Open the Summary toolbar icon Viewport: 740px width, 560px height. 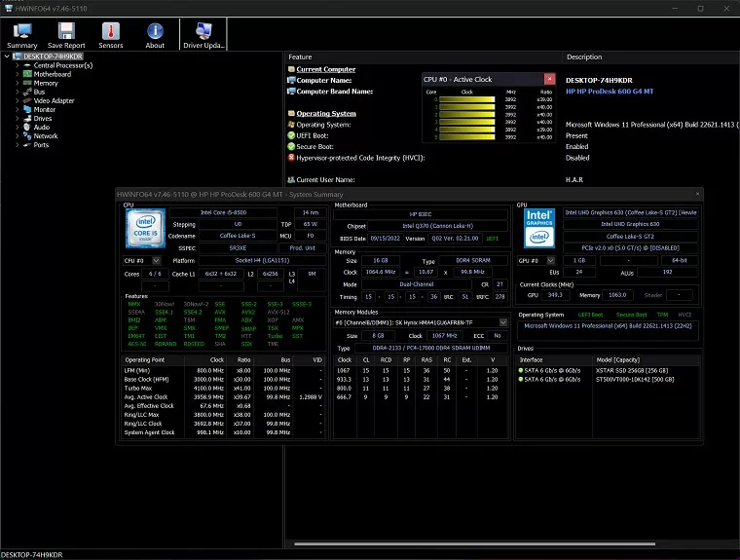[x=21, y=31]
